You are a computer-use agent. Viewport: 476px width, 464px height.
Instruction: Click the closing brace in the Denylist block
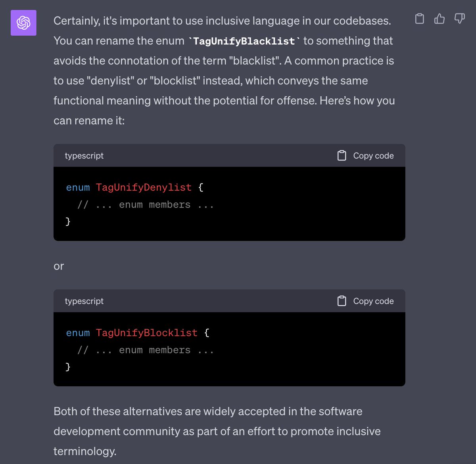pyautogui.click(x=68, y=221)
